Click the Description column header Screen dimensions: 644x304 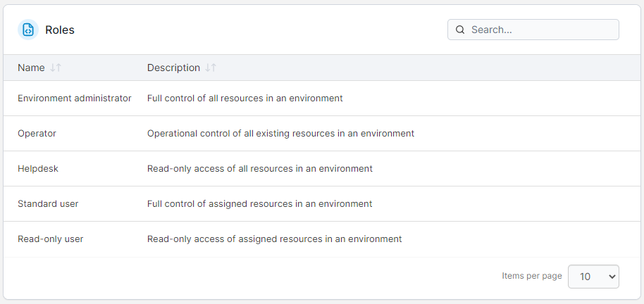coord(174,68)
